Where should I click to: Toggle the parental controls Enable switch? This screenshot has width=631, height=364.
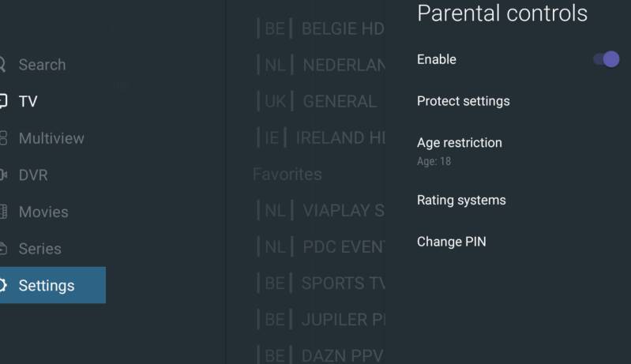pyautogui.click(x=606, y=59)
